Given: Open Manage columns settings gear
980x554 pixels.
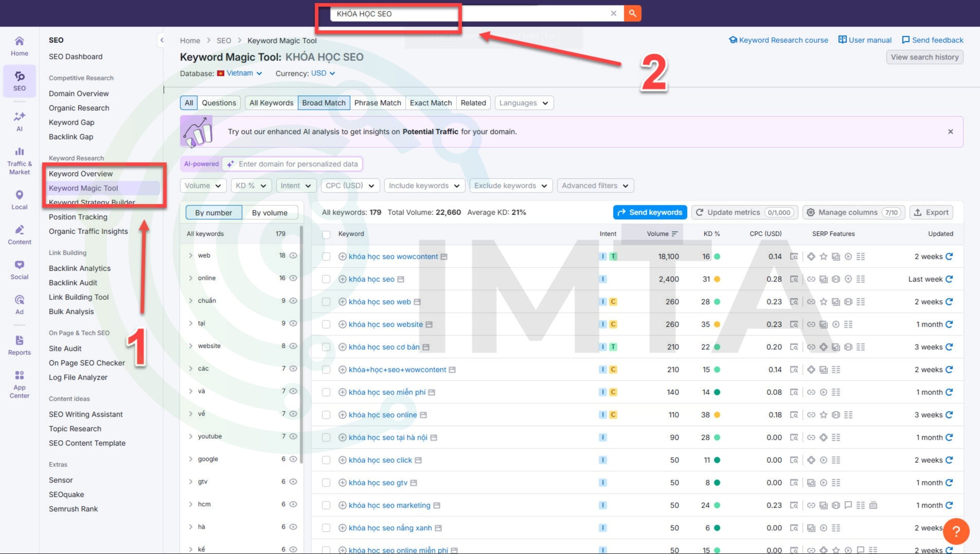Looking at the screenshot, I should pos(811,212).
